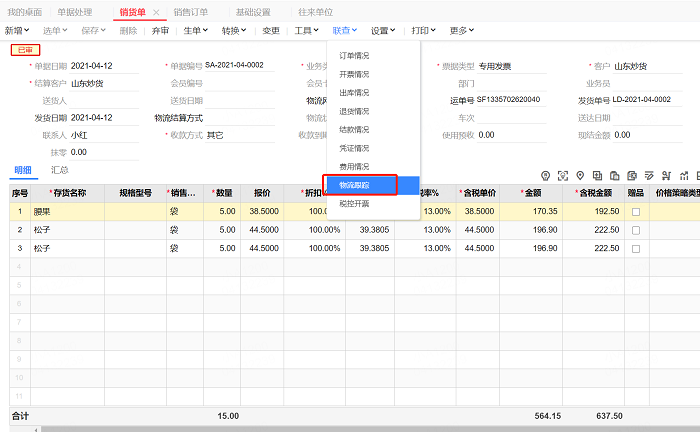Click the lightbulb icon above the table
Viewport: 700px width, 432px height.
pyautogui.click(x=545, y=176)
